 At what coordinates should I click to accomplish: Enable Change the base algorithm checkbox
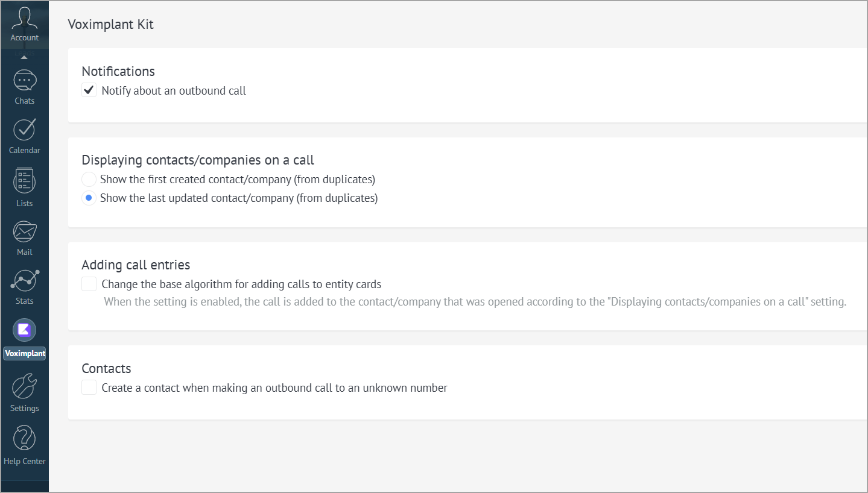click(x=89, y=284)
